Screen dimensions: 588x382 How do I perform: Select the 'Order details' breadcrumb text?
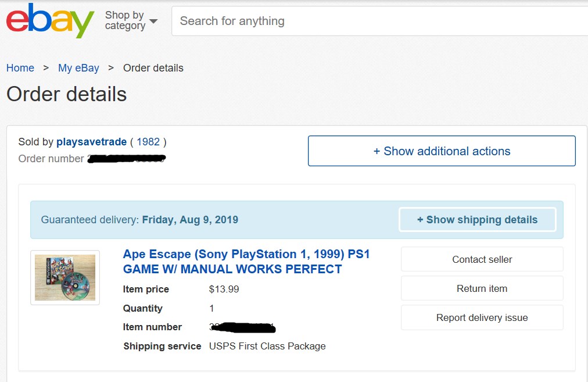pyautogui.click(x=153, y=68)
